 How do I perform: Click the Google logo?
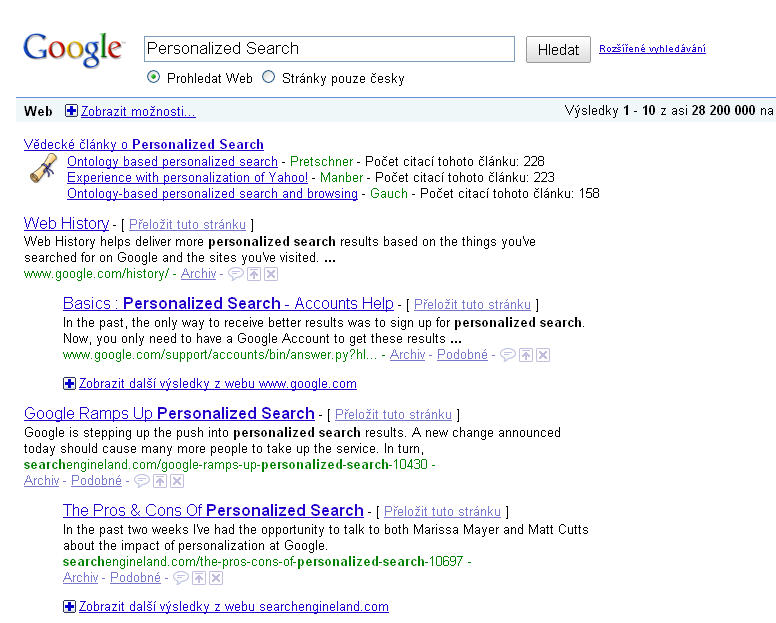click(x=73, y=49)
